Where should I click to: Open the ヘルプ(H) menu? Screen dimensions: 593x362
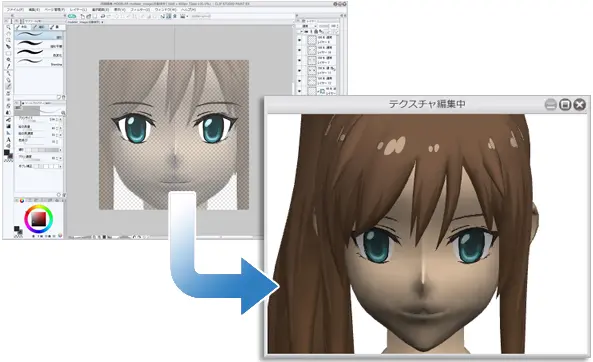(x=188, y=9)
